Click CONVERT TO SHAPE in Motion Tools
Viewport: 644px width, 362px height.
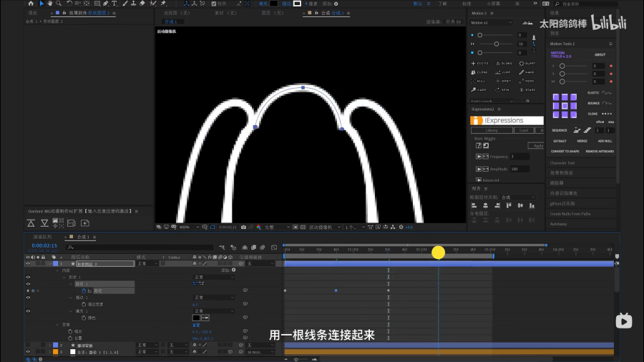click(x=565, y=152)
